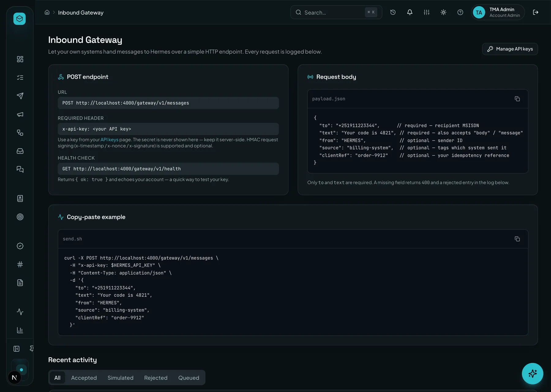Viewport: 551px width, 392px height.
Task: Copy the payload.json code block
Action: (517, 99)
